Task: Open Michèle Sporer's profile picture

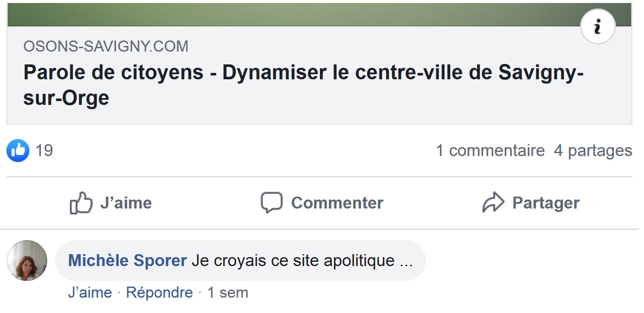Action: (27, 260)
